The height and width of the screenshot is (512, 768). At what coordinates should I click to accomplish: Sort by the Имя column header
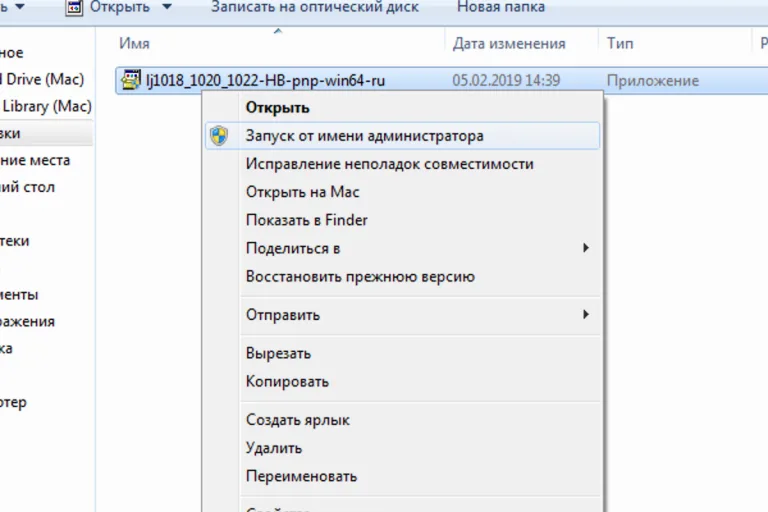pyautogui.click(x=134, y=44)
